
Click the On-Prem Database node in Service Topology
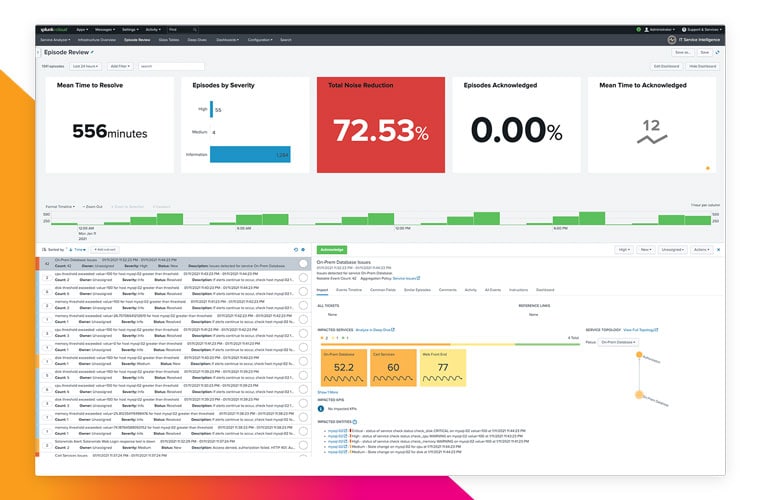pos(639,395)
